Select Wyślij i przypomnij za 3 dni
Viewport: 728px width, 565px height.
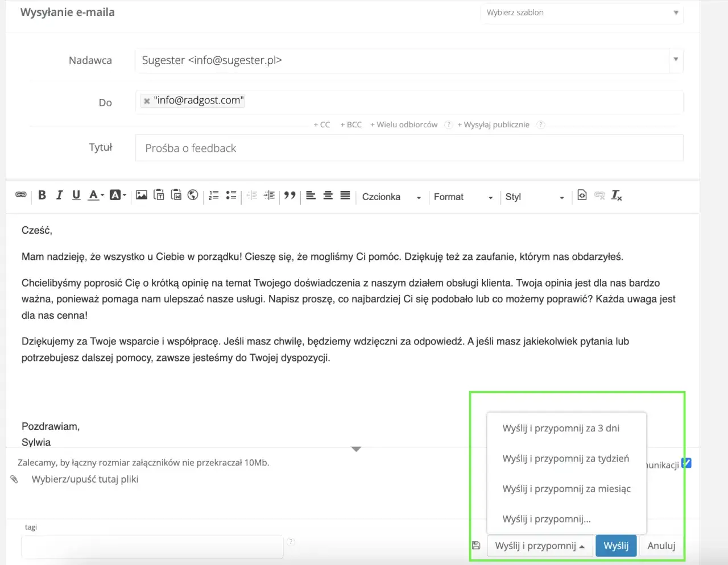click(x=561, y=429)
